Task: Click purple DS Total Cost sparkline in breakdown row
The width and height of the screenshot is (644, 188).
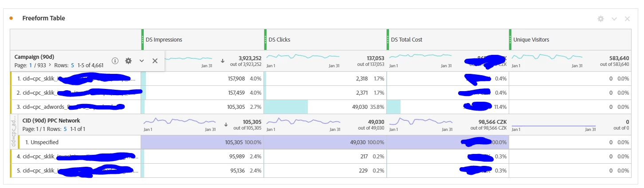Action: click(x=420, y=121)
